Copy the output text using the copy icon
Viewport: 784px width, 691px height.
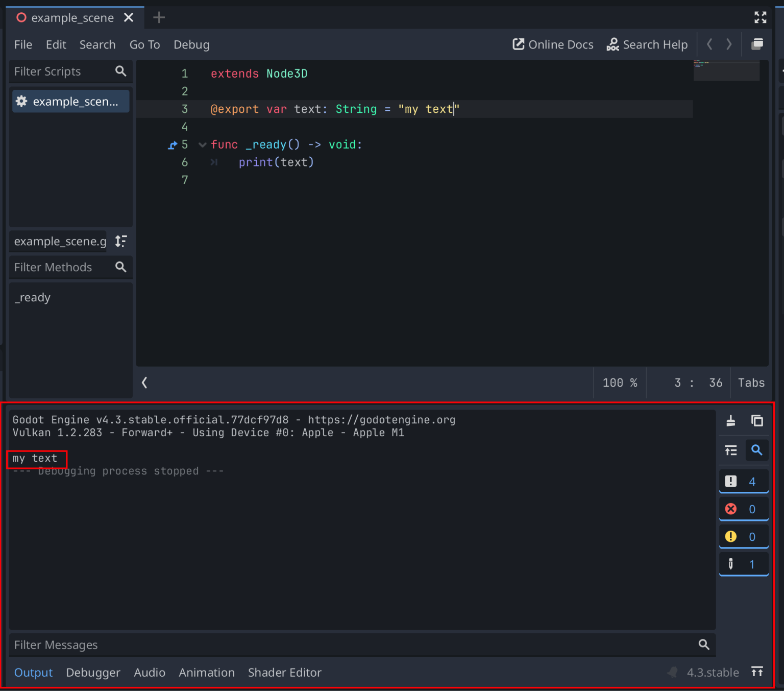757,420
